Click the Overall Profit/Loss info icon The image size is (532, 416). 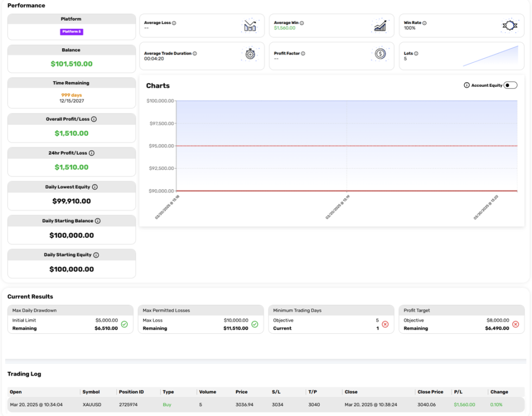(x=94, y=119)
